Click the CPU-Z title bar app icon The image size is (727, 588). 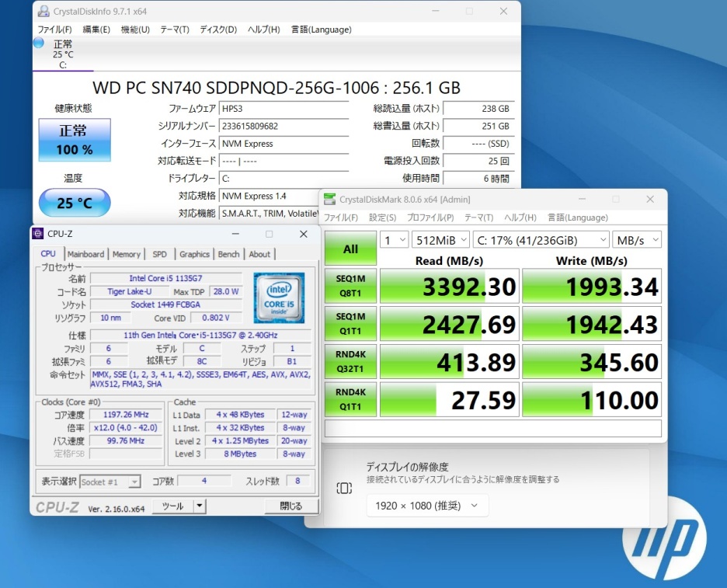[x=37, y=234]
